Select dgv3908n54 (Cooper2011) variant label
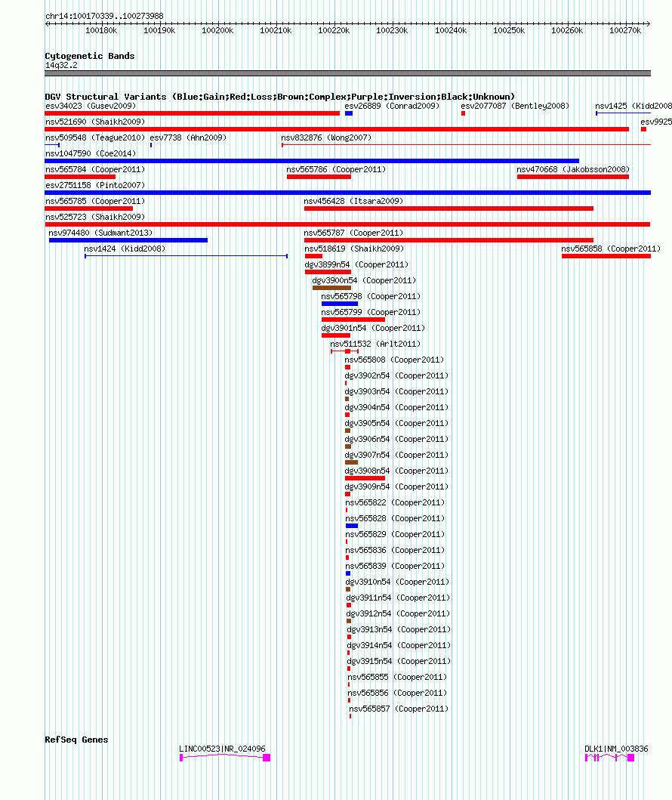The height and width of the screenshot is (800, 672). (396, 471)
